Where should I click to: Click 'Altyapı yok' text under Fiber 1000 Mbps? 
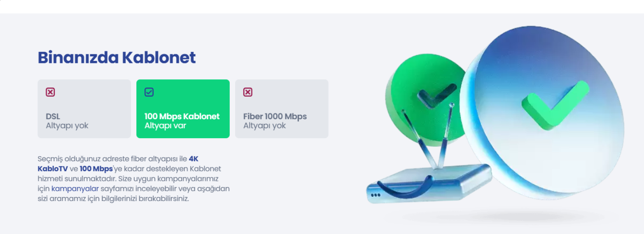pyautogui.click(x=264, y=125)
